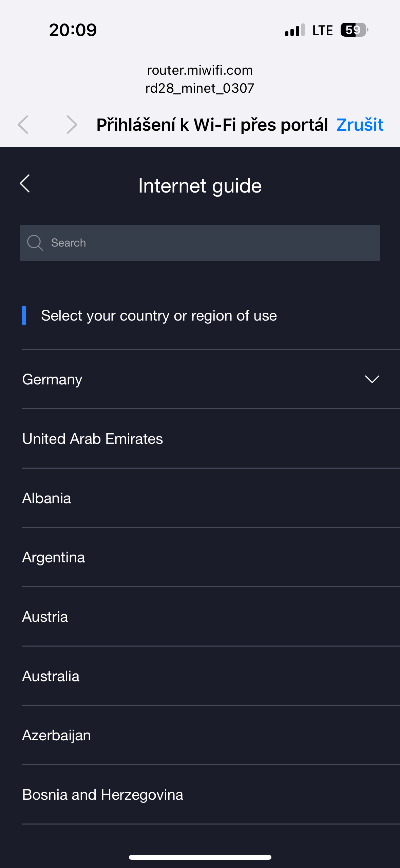The height and width of the screenshot is (868, 400).
Task: Tap the 20:09 clock in status bar
Action: (x=73, y=30)
